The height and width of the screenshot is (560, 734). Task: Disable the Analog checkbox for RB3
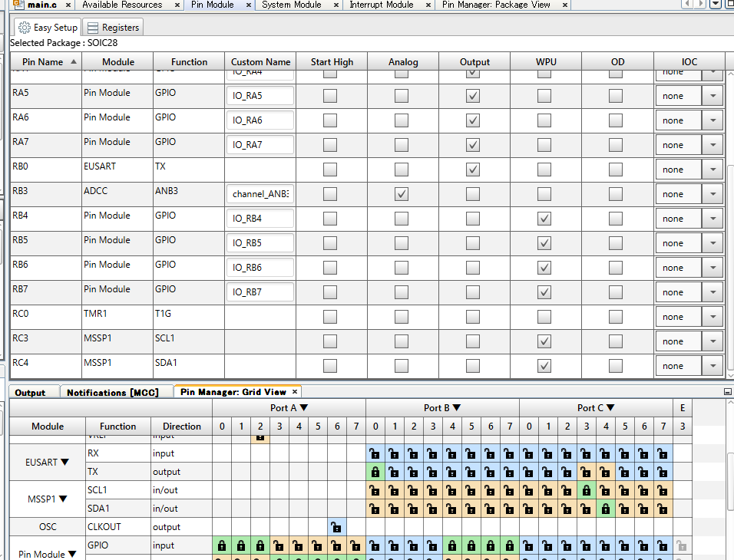tap(402, 194)
